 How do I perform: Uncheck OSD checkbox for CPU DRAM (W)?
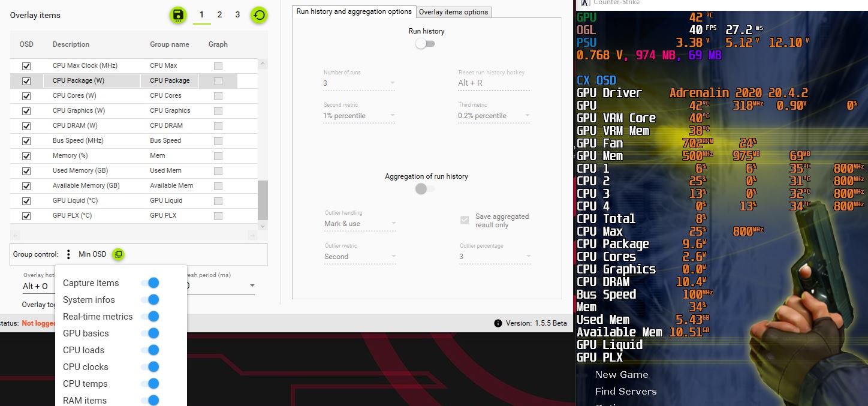pos(26,126)
